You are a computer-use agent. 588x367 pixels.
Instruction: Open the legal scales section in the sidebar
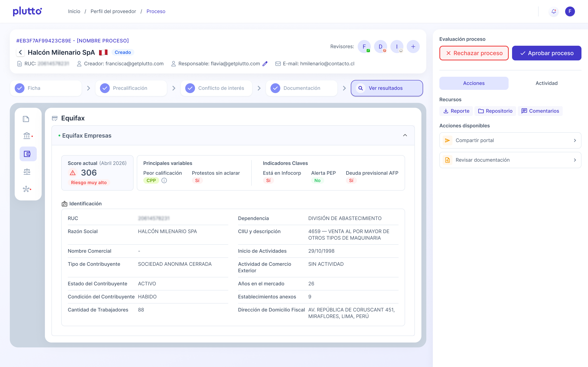pos(27,172)
